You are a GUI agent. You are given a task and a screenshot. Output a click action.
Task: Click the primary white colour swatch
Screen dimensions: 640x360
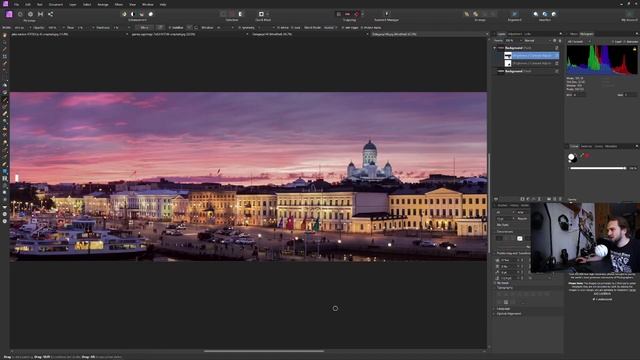pyautogui.click(x=571, y=157)
